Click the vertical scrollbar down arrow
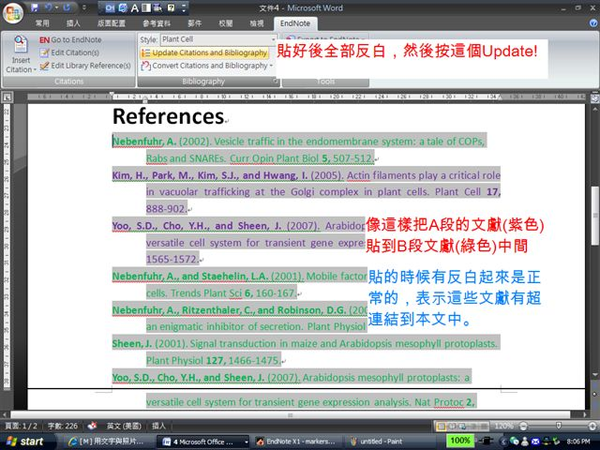 click(x=595, y=375)
